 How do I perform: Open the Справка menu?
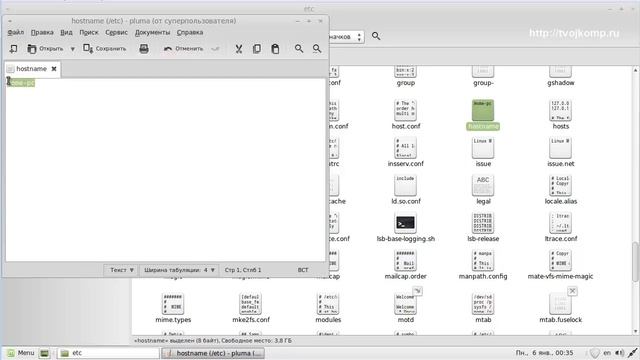tap(190, 32)
